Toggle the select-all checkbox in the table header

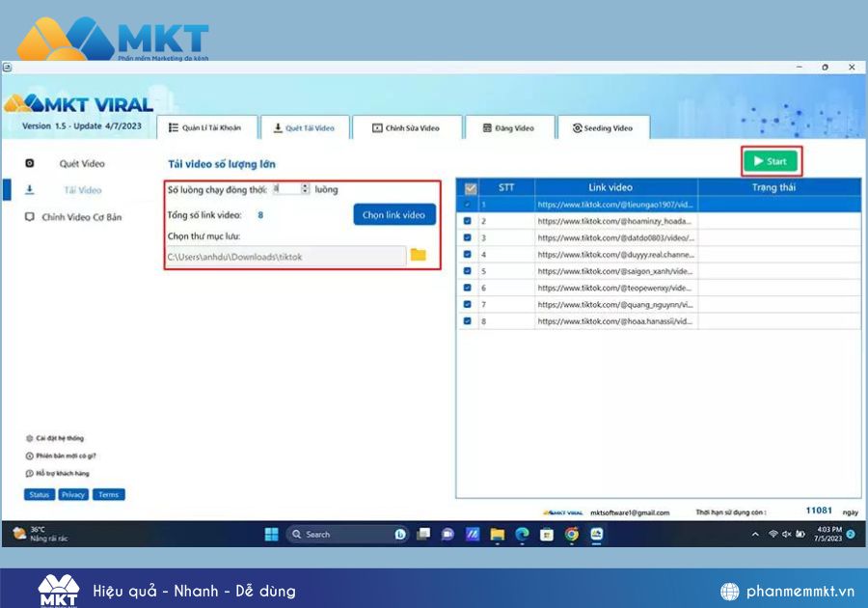[x=471, y=188]
